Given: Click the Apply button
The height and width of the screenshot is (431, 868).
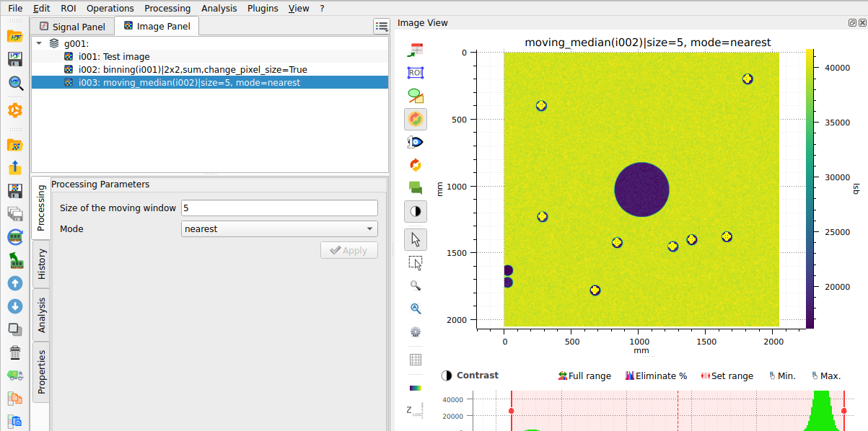Looking at the screenshot, I should tap(349, 250).
